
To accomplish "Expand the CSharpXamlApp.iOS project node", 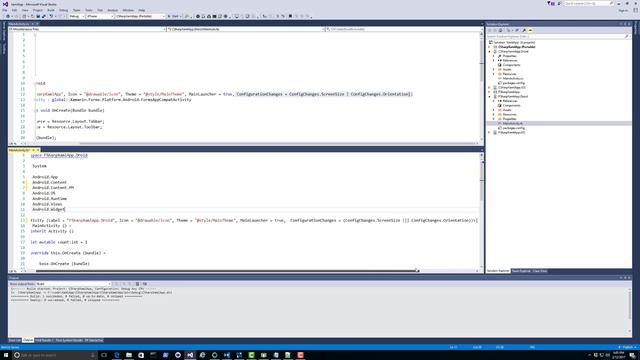I will [x=490, y=87].
